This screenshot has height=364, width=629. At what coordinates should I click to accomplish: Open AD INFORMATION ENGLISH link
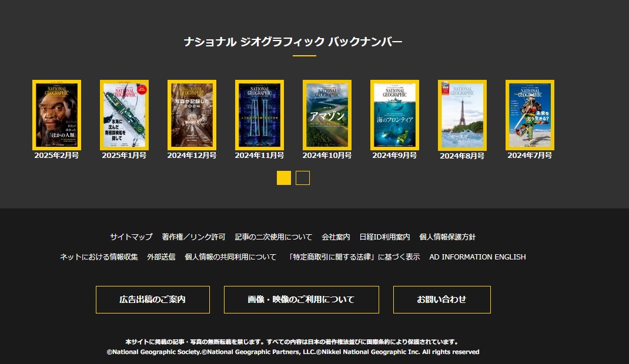(477, 257)
